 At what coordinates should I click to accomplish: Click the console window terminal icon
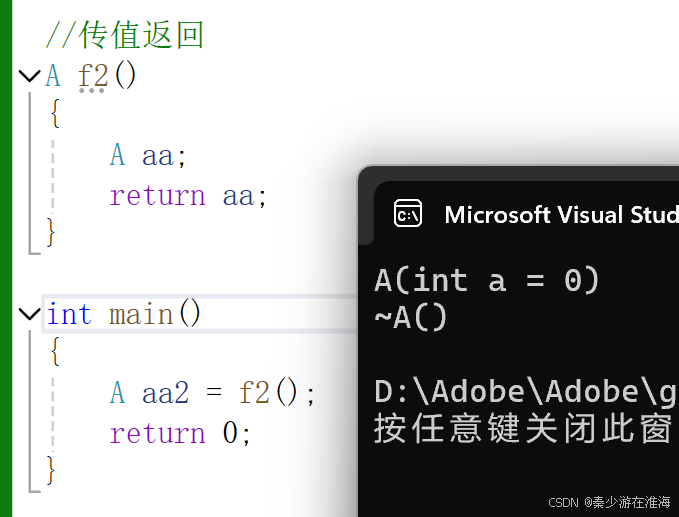[x=407, y=213]
